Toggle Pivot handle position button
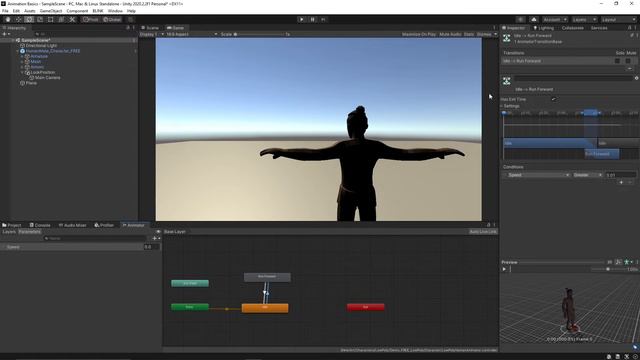640x360 pixels. click(x=90, y=19)
